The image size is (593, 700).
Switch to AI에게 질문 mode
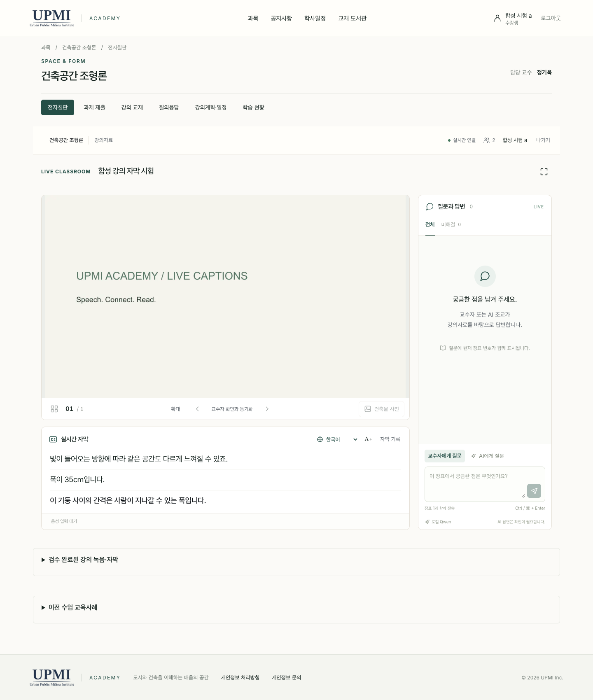coord(488,456)
